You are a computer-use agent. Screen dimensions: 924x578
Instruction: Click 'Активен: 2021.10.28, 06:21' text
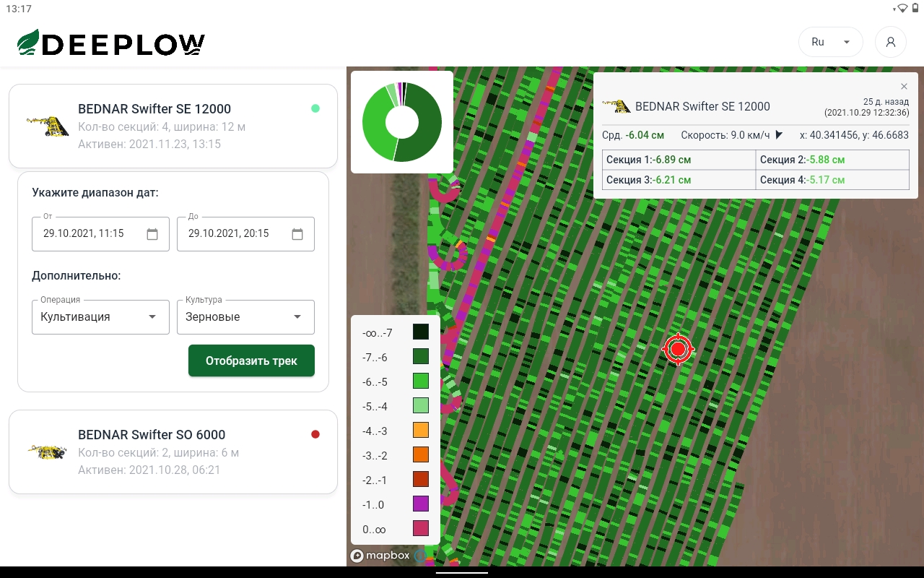pos(149,470)
